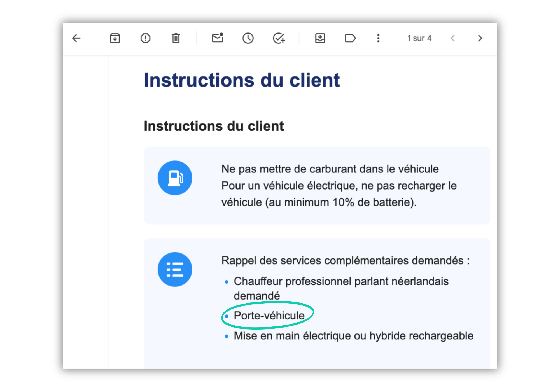Open the labels tag icon
560x392 pixels.
pyautogui.click(x=350, y=38)
